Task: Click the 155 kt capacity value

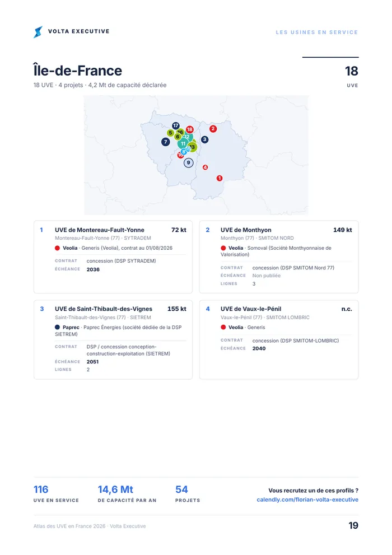Action: click(x=177, y=309)
